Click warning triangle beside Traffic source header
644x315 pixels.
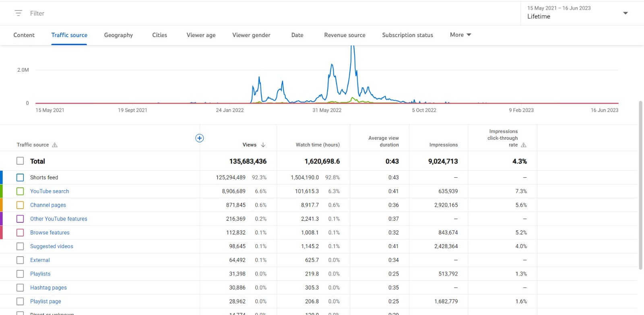[x=55, y=145]
